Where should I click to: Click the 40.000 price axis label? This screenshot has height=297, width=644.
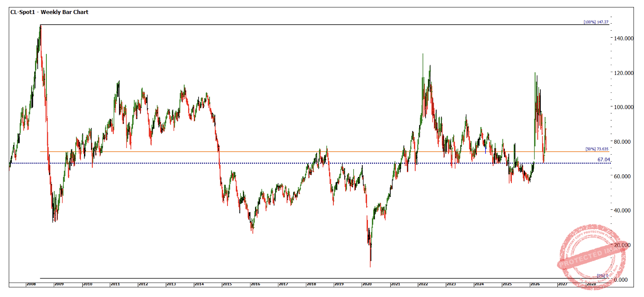[623, 210]
